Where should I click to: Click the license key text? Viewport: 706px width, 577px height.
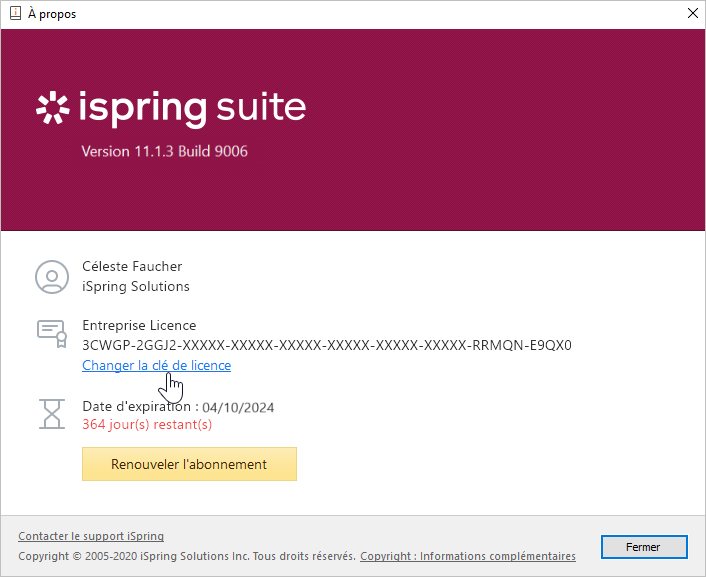click(x=326, y=346)
